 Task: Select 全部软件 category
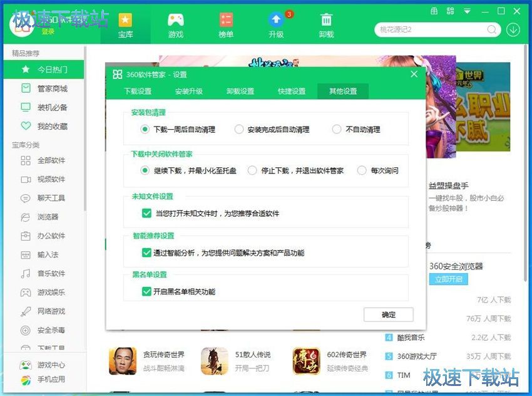pyautogui.click(x=43, y=160)
